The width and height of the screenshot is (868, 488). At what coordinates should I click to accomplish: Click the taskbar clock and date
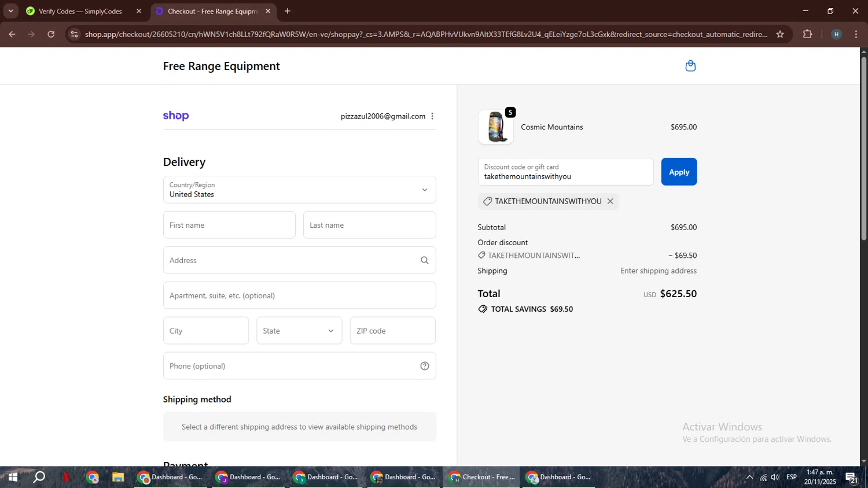click(x=820, y=477)
